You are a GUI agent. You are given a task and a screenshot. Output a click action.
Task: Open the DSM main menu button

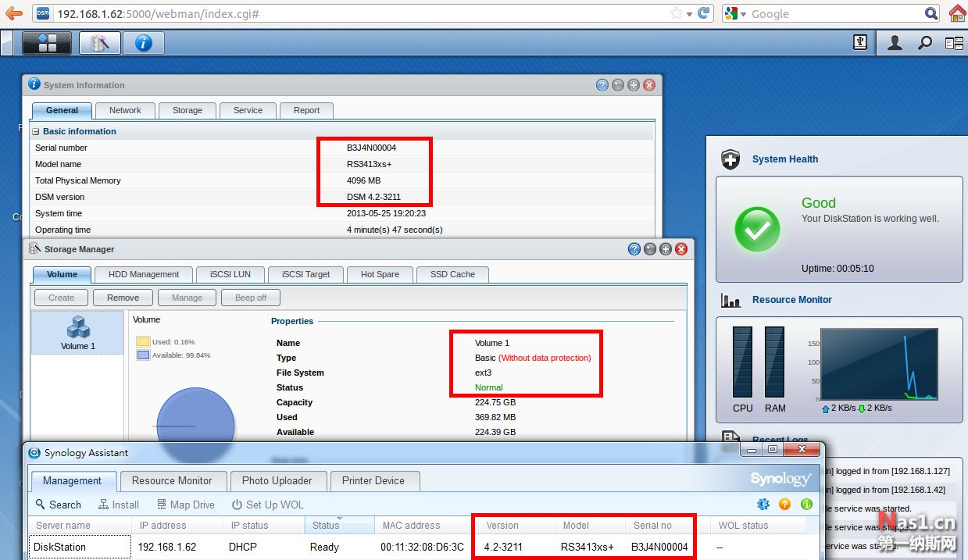tap(47, 43)
